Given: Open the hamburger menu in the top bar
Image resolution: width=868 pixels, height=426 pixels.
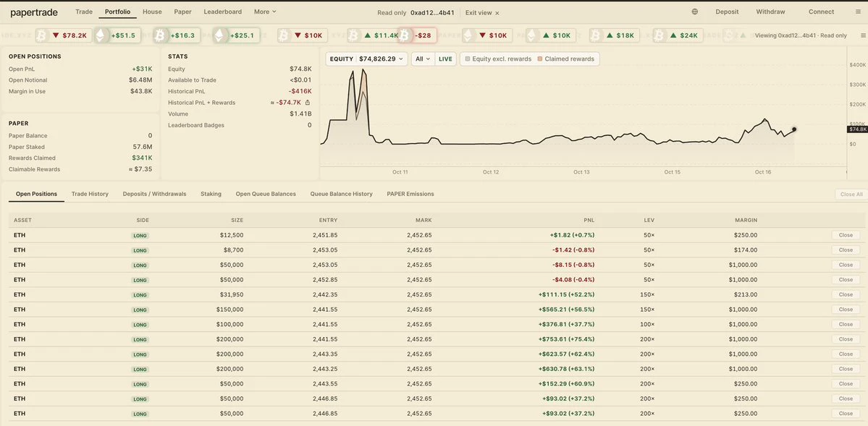Looking at the screenshot, I should coord(859,12).
